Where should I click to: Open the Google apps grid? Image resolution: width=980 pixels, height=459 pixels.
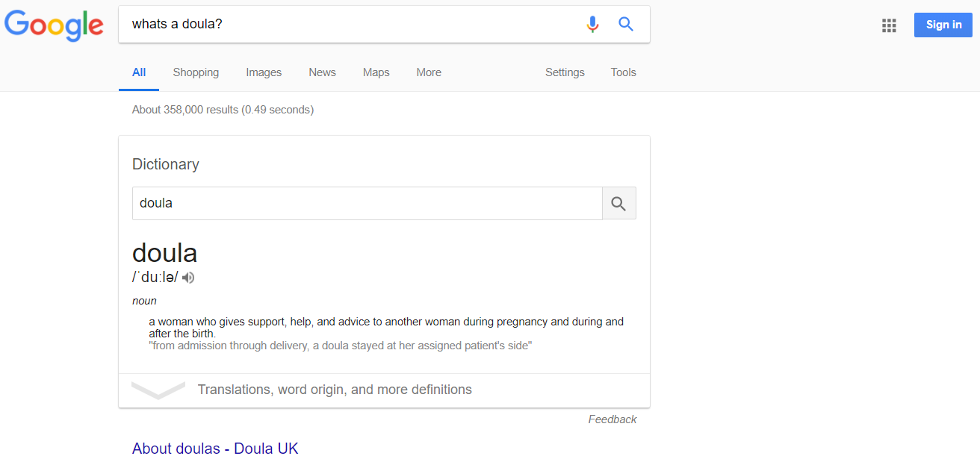pyautogui.click(x=889, y=25)
